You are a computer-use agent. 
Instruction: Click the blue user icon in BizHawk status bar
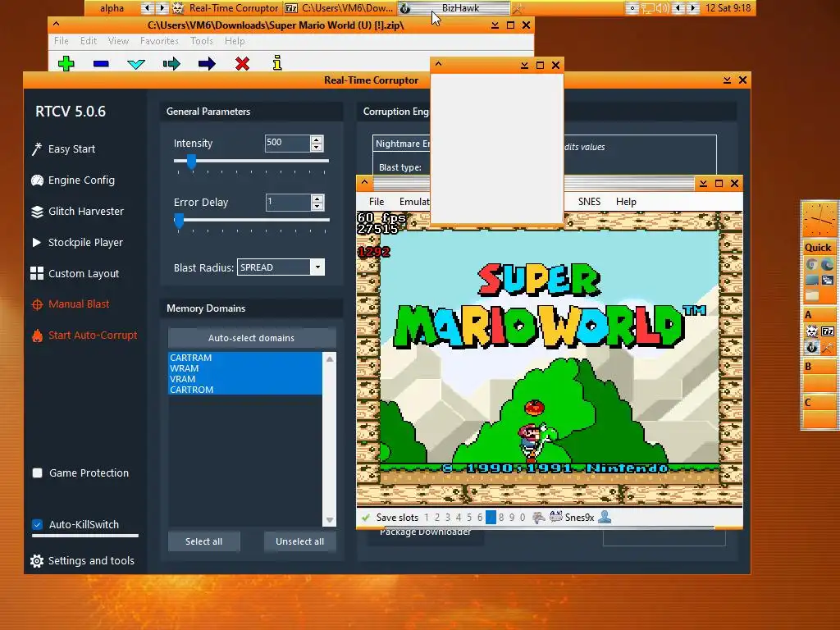605,517
